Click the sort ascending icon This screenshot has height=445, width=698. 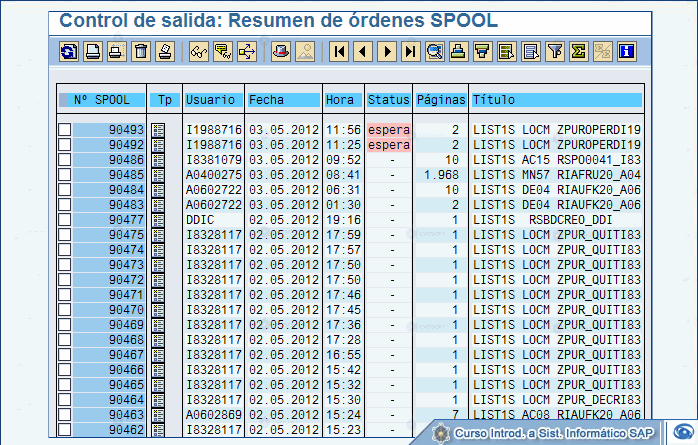tap(459, 52)
